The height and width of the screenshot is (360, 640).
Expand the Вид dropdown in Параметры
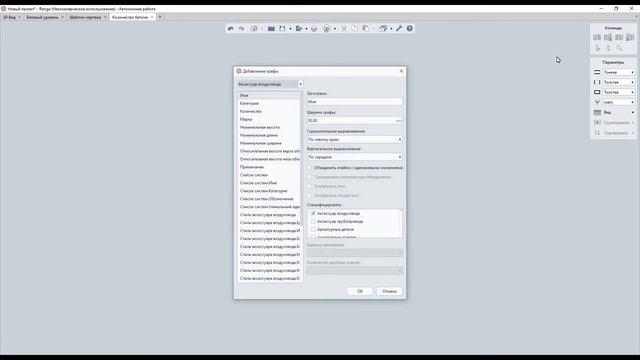click(619, 112)
